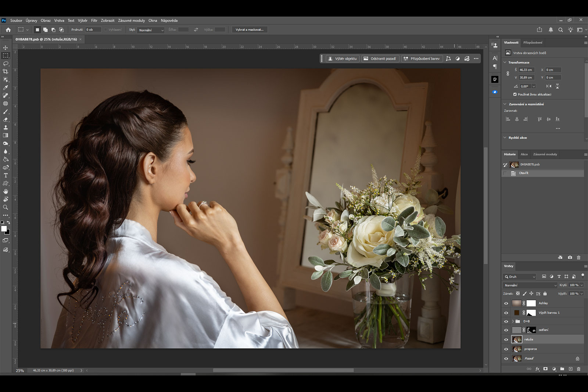The height and width of the screenshot is (392, 588).
Task: Click the add layer style fx icon
Action: [x=537, y=369]
